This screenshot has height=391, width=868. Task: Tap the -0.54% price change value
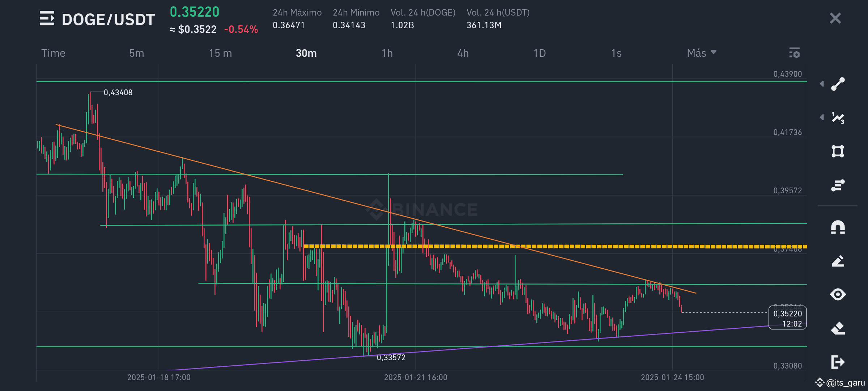pyautogui.click(x=241, y=29)
